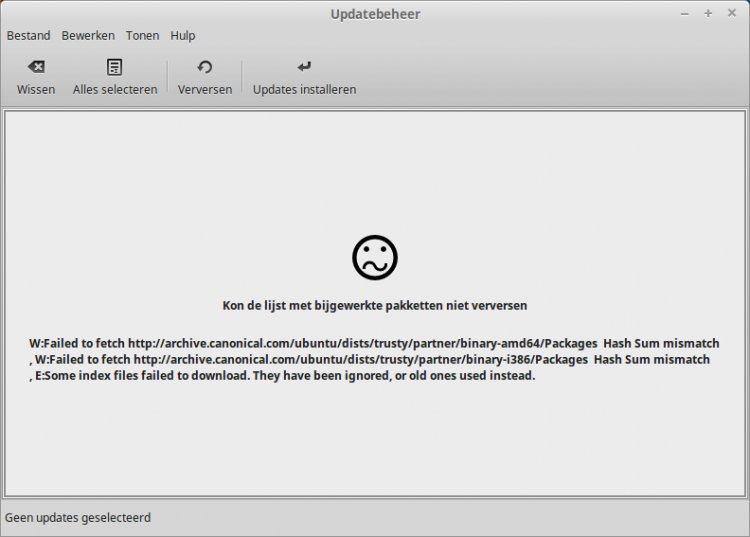Open the Bestand menu

point(28,35)
